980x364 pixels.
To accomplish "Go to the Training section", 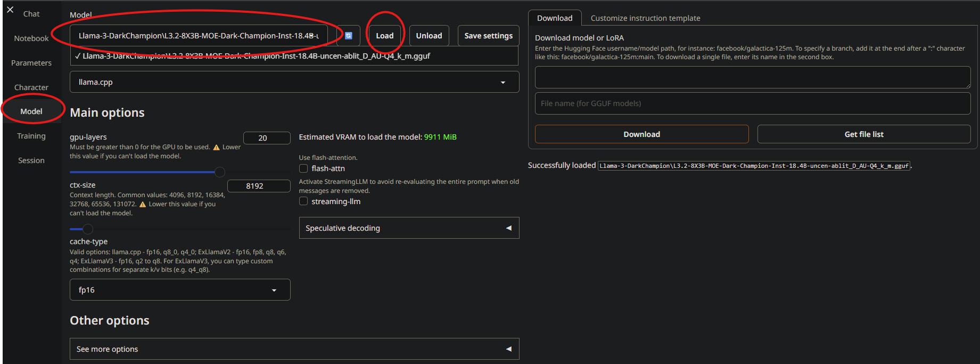I will point(31,136).
